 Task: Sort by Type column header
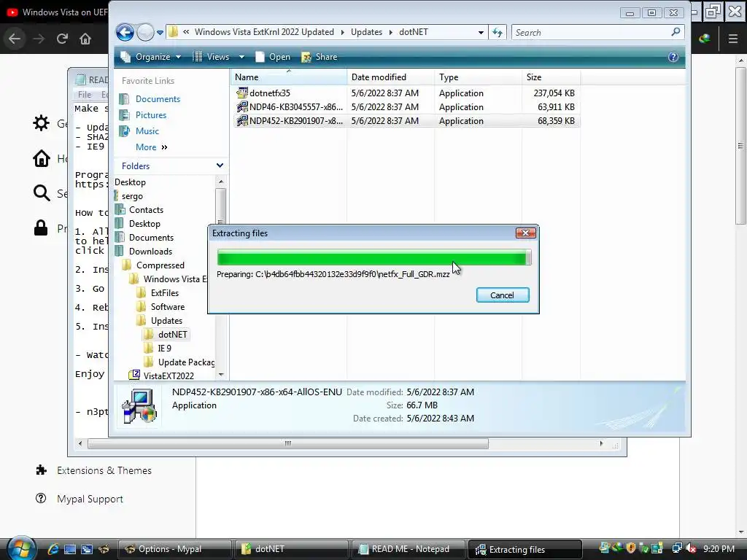click(x=478, y=77)
